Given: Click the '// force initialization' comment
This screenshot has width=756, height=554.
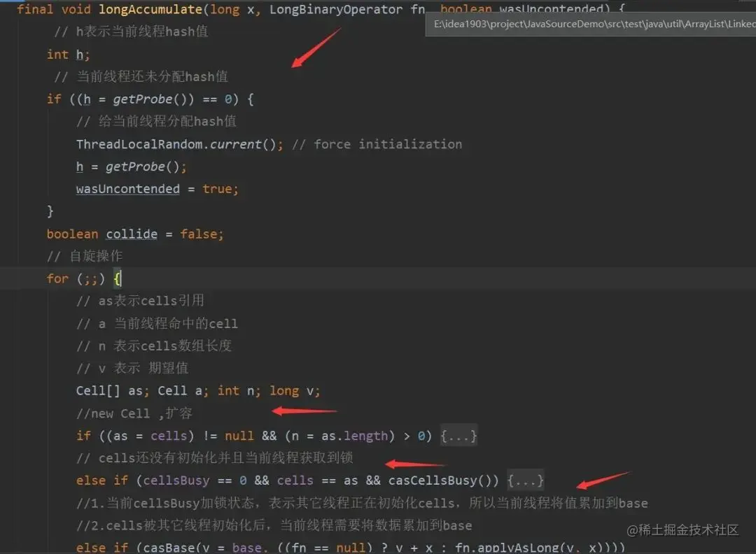Looking at the screenshot, I should 377,144.
